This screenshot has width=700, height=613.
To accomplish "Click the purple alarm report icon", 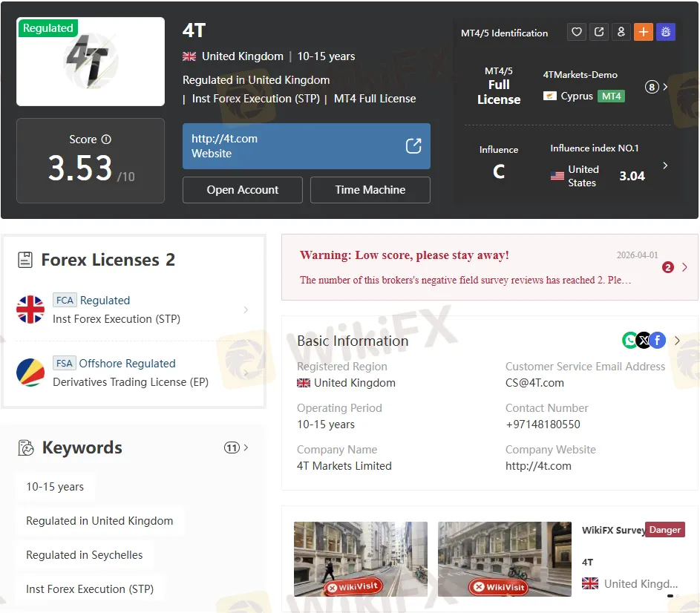I will 665,32.
